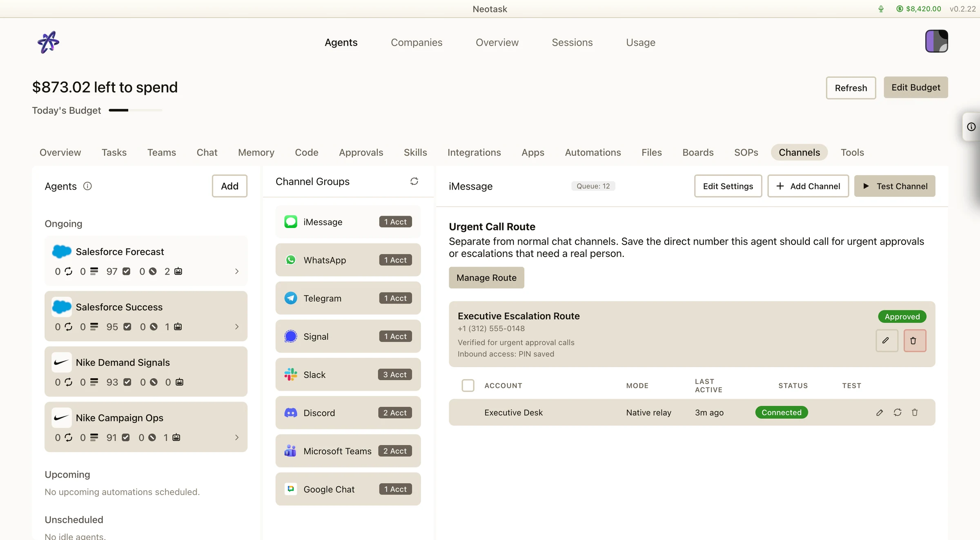Screen dimensions: 980x540
Task: Click the info icon next to Agents
Action: click(87, 186)
